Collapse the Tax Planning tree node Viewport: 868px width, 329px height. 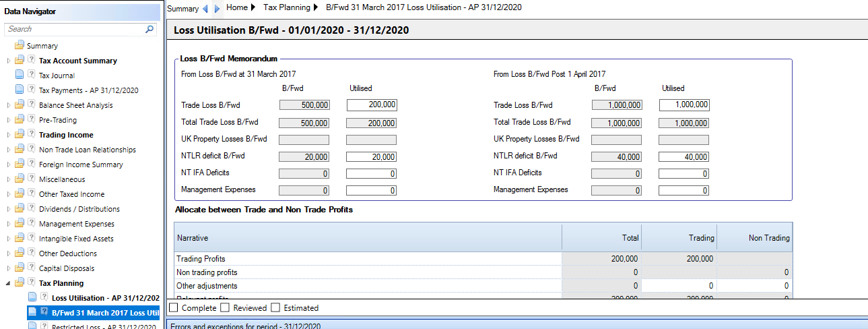click(x=9, y=283)
